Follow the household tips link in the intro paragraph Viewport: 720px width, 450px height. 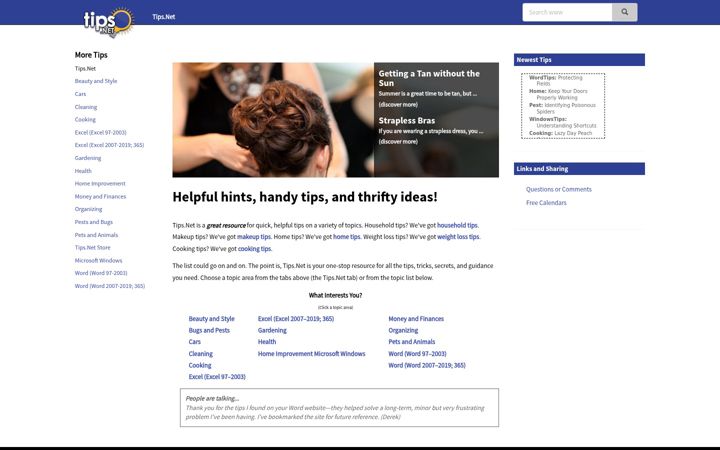point(457,225)
